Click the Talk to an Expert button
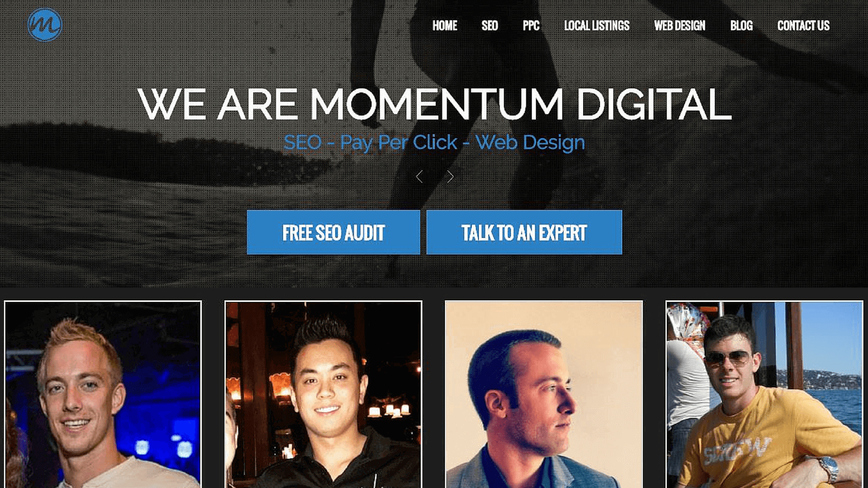 524,232
